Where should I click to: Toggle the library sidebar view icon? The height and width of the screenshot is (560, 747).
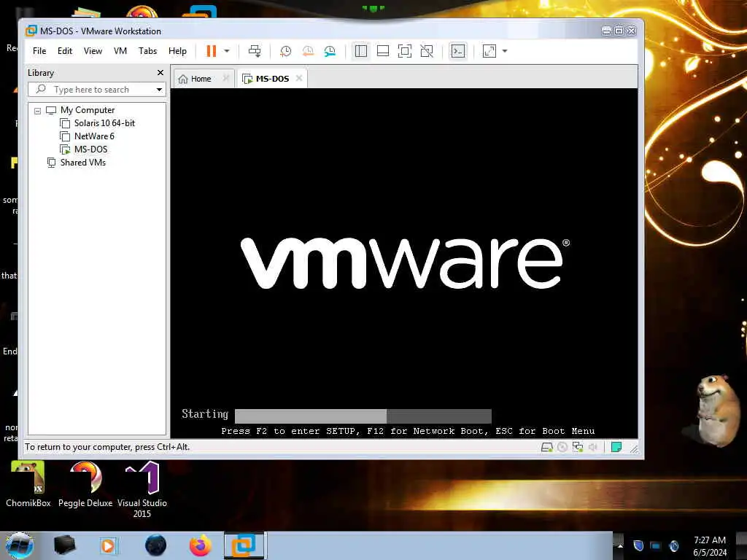click(x=360, y=51)
